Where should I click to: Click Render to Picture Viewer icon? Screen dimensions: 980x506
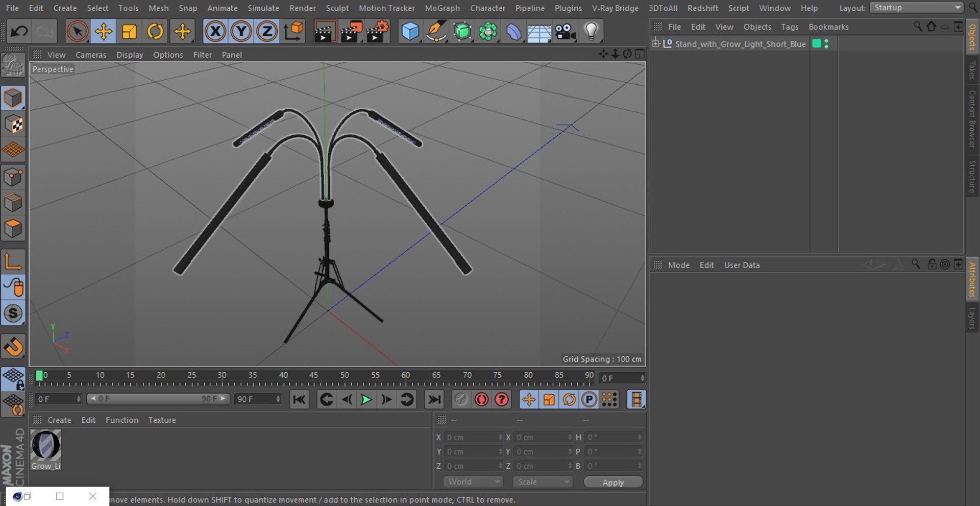point(351,32)
